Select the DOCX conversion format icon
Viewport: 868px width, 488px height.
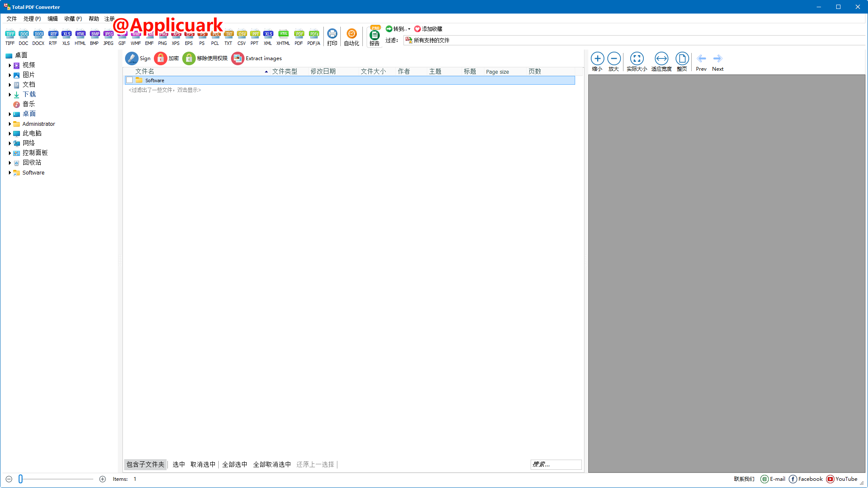38,36
